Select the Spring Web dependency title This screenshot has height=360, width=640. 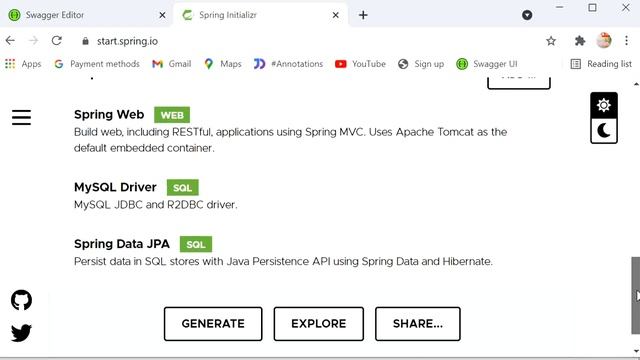(x=109, y=115)
